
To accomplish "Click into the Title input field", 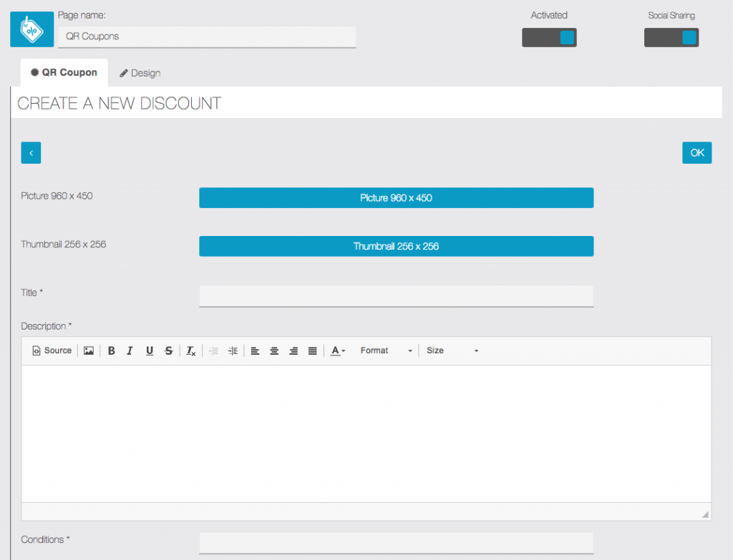I will [396, 296].
